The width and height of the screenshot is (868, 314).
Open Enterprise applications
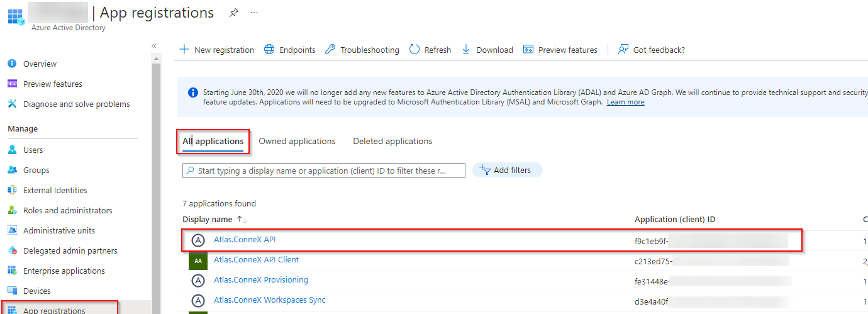(64, 271)
